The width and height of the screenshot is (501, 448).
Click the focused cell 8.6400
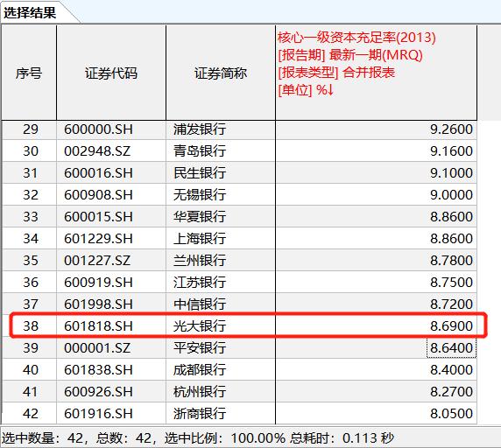coord(451,348)
